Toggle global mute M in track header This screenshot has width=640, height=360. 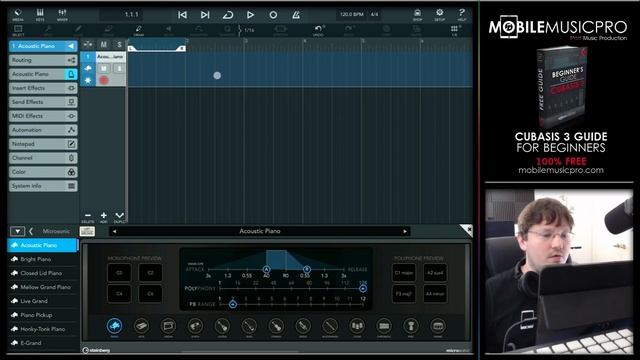(x=104, y=44)
